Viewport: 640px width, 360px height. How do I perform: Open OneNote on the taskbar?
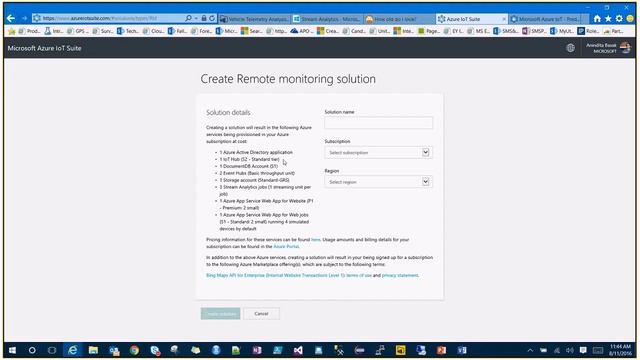coord(257,350)
